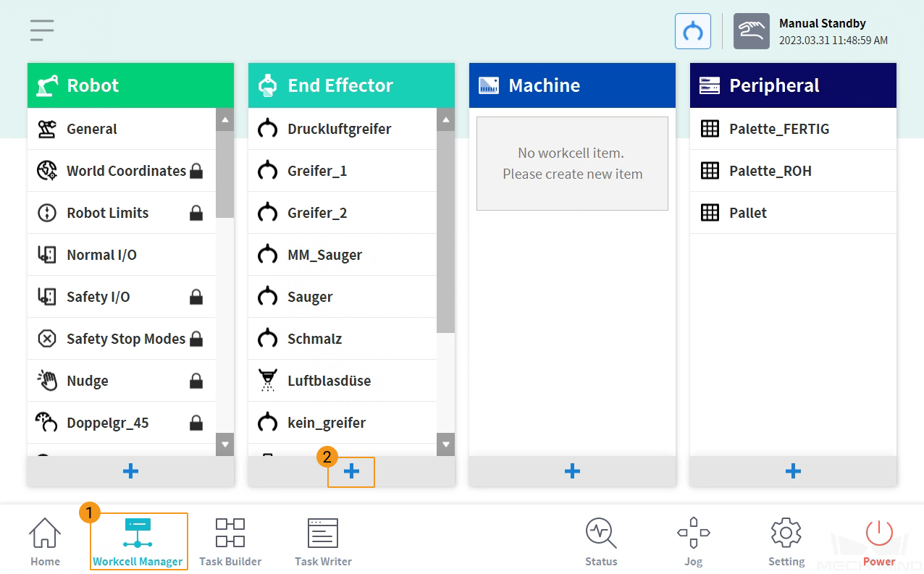Click the Machine column header
Screen dimensions: 924x574
[x=572, y=85]
